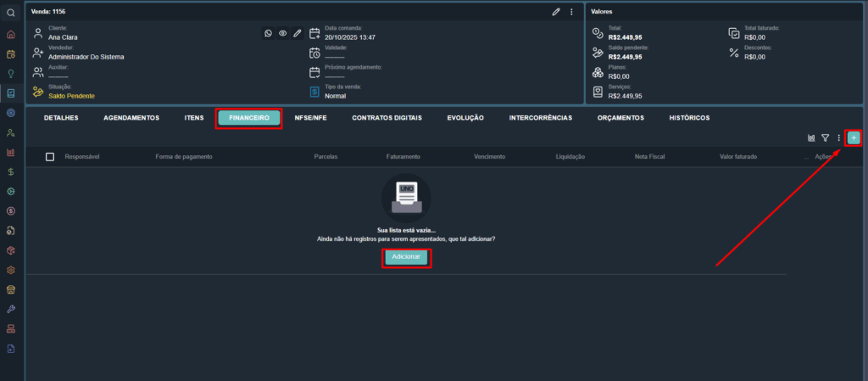The width and height of the screenshot is (868, 381).
Task: Open the calendar icon in sidebar
Action: pos(10,54)
